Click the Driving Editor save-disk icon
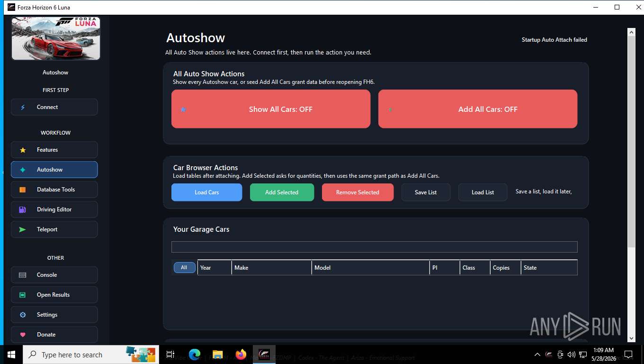 (23, 209)
